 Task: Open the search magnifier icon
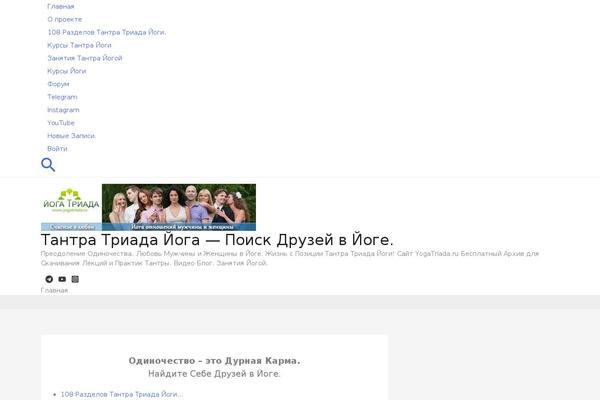coord(48,165)
